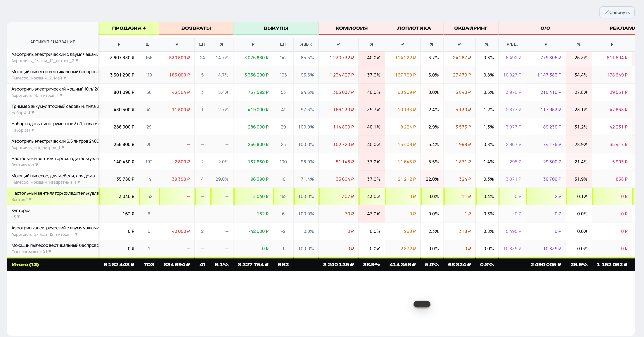Sort by ПРОДАЖА column header

click(129, 28)
